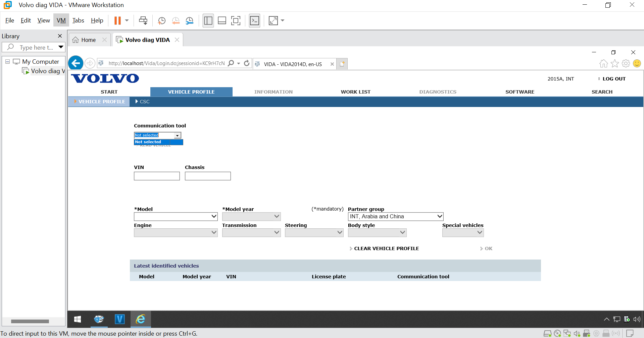Click the Windows Start button in VM

pyautogui.click(x=78, y=319)
